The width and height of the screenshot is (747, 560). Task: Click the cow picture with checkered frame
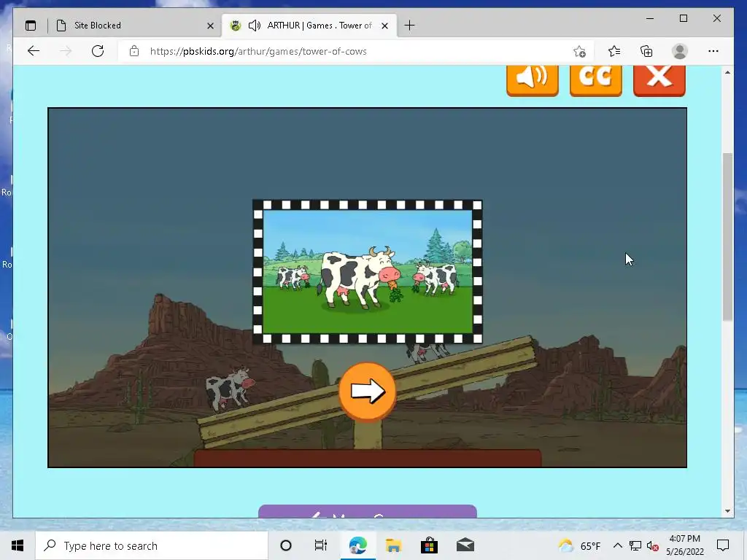pyautogui.click(x=368, y=271)
